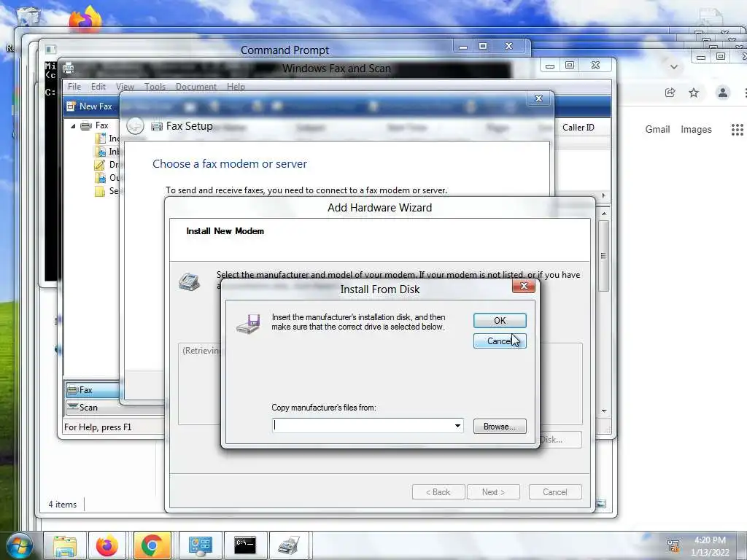747x560 pixels.
Task: Open the Edit menu in Fax and Scan
Action: pyautogui.click(x=98, y=87)
